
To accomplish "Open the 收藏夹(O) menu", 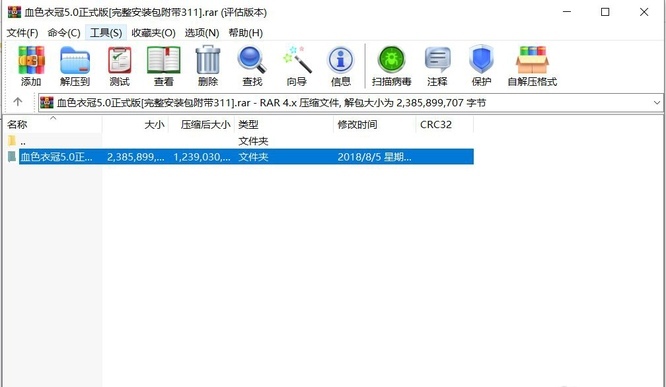I will point(153,33).
